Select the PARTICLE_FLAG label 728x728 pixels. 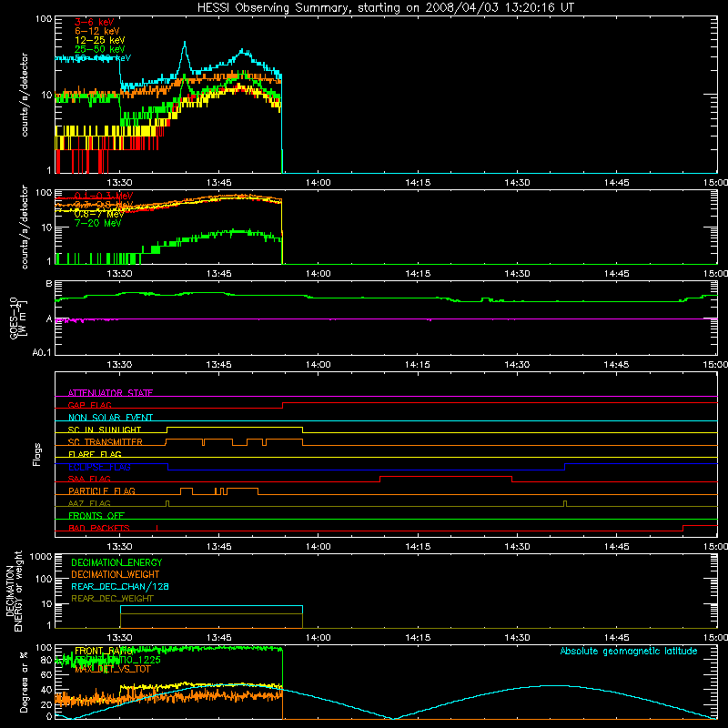coord(102,490)
